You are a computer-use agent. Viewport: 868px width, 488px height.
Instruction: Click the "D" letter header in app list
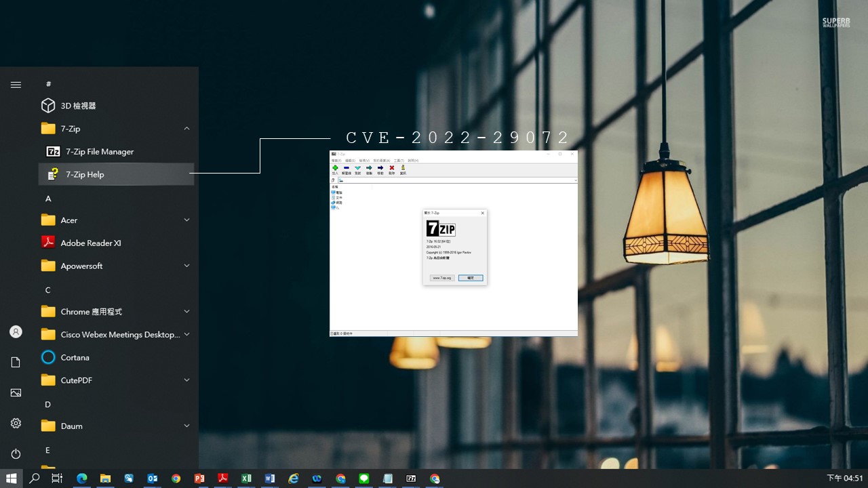pyautogui.click(x=48, y=405)
